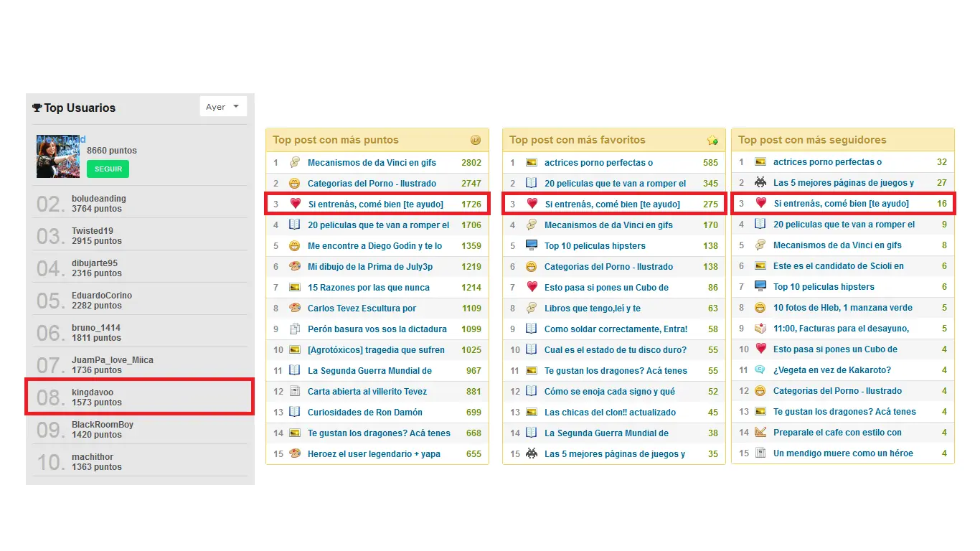Click the heart icon beside 'Esto pasa si pones un Cubo' in the favoritos list
Image resolution: width=980 pixels, height=551 pixels.
(x=531, y=288)
